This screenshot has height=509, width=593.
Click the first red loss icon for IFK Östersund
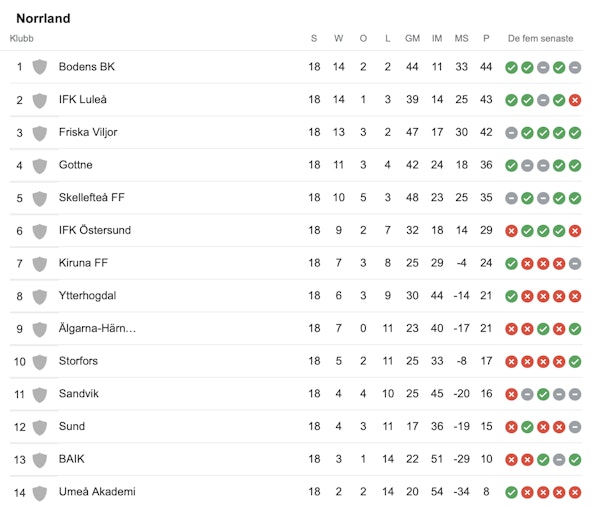click(511, 231)
